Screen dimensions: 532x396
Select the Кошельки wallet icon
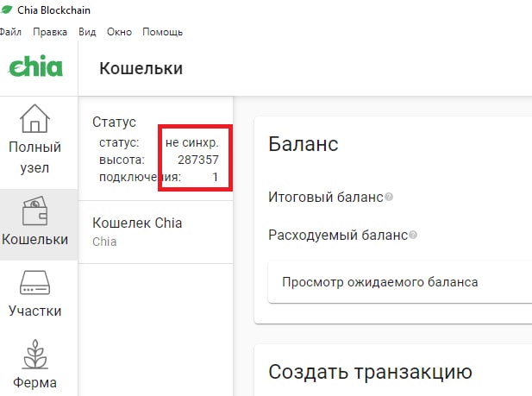[35, 211]
